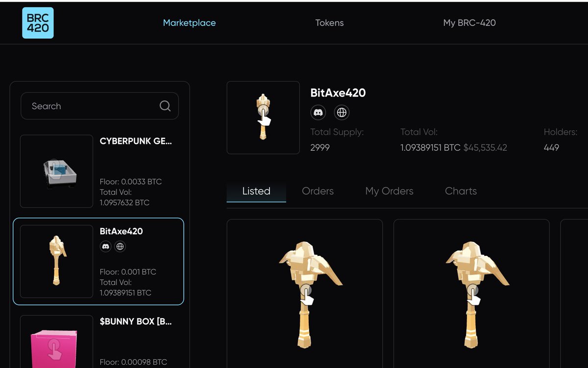Viewport: 588px width, 368px height.
Task: Click the pink $BUNNY BOX thumbnail
Action: tap(56, 342)
